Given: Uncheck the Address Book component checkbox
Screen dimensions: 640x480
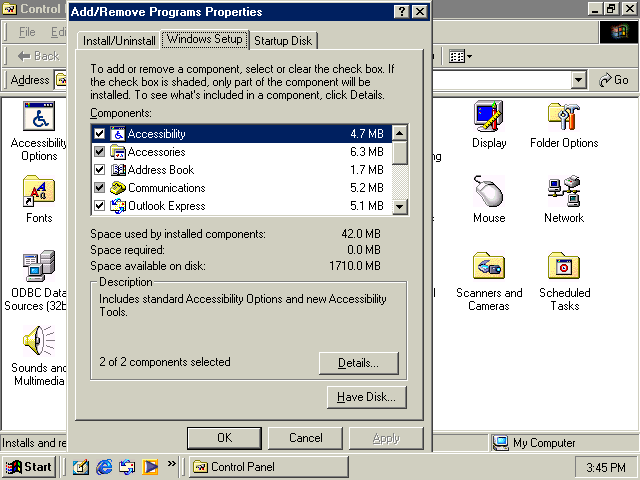Looking at the screenshot, I should [x=99, y=170].
